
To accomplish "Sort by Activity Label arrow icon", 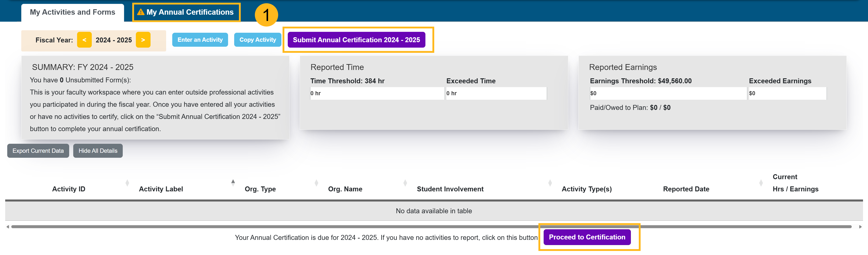I will coord(233,183).
